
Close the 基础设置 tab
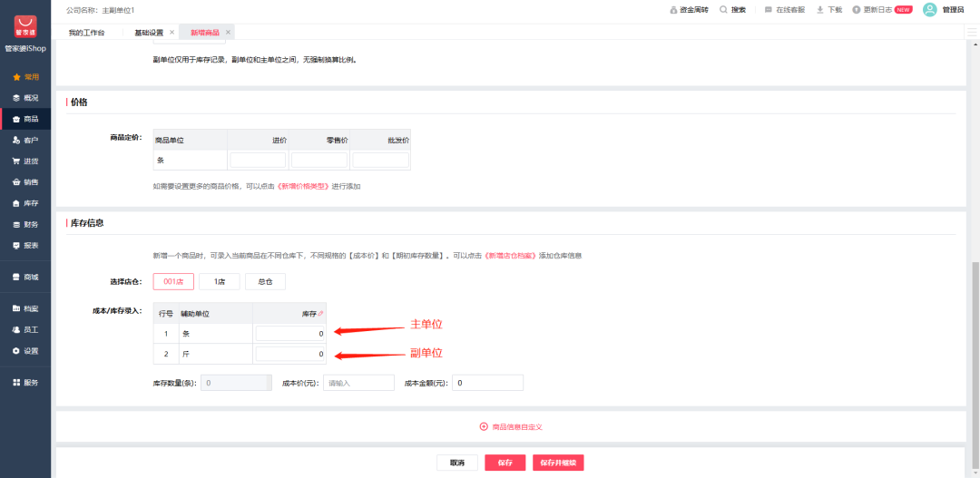171,32
